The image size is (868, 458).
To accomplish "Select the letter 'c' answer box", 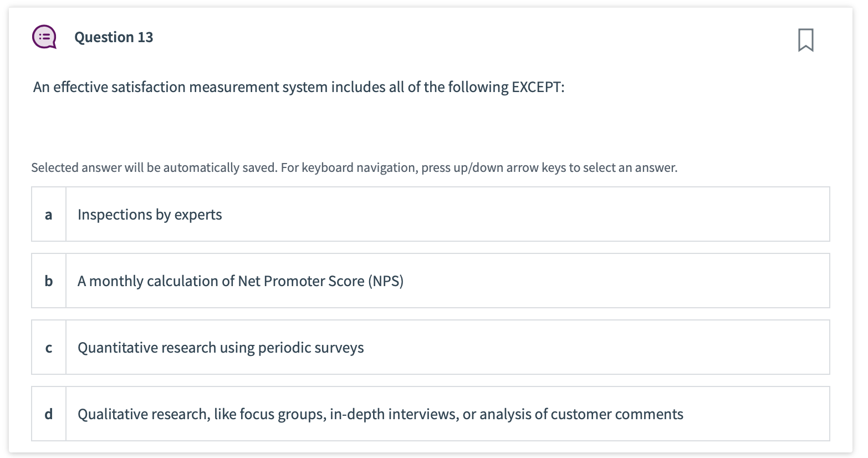I will click(x=49, y=348).
